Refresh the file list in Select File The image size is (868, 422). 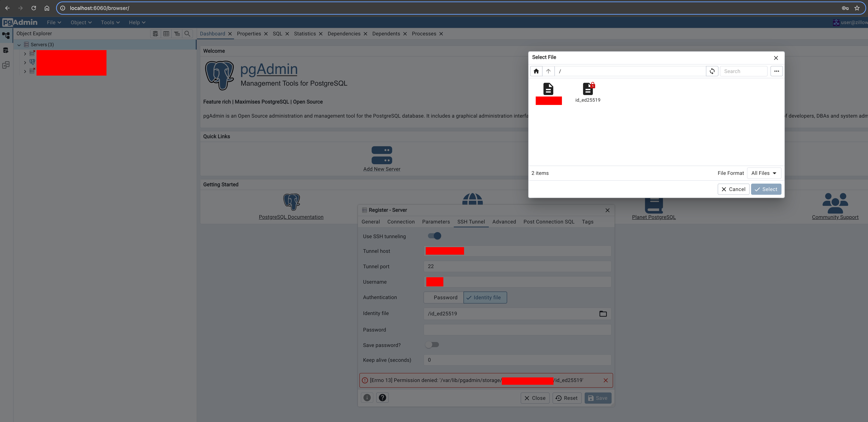click(x=712, y=71)
